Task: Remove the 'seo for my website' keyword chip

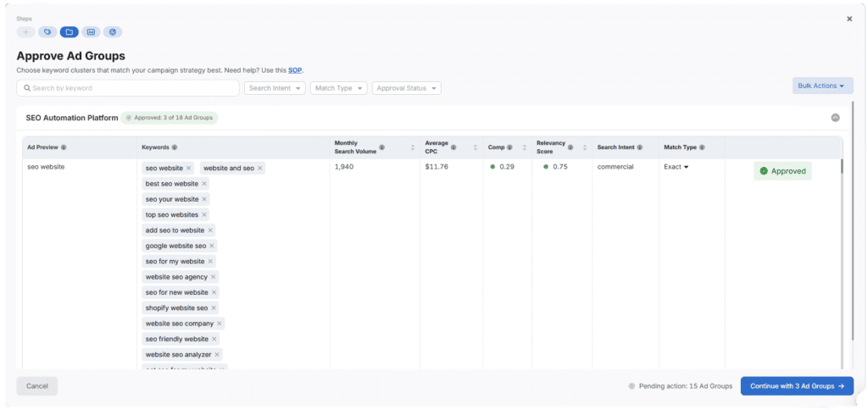Action: point(211,261)
